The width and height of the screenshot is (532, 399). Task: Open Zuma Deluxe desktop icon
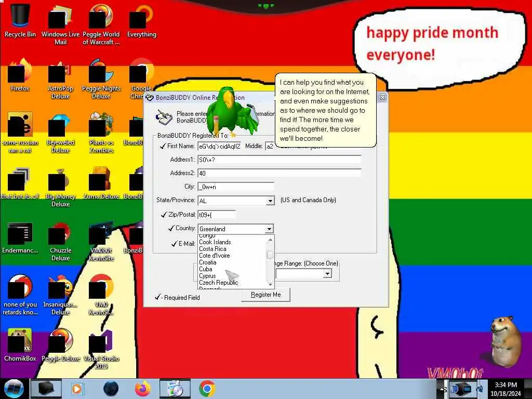(x=101, y=183)
